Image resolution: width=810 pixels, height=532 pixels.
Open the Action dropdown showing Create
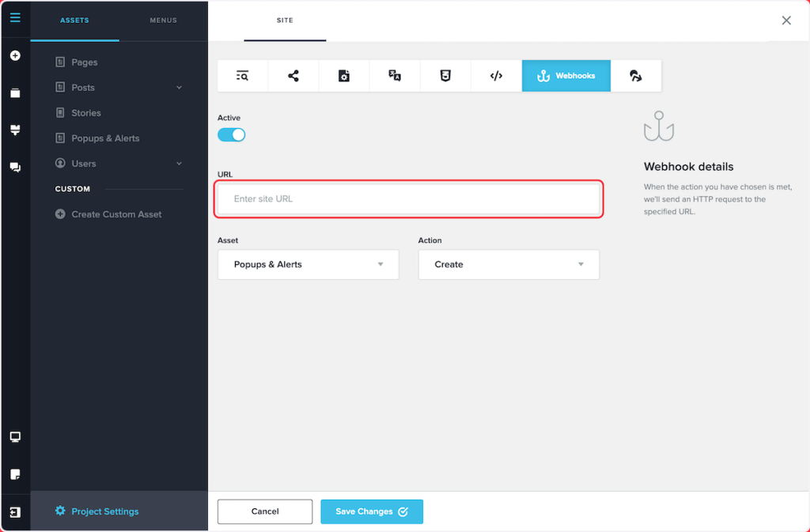508,265
